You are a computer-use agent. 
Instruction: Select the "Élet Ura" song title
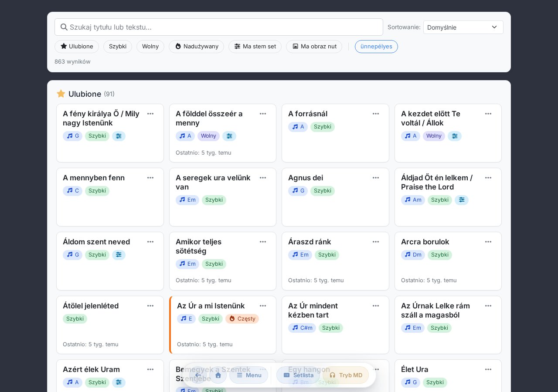point(415,369)
